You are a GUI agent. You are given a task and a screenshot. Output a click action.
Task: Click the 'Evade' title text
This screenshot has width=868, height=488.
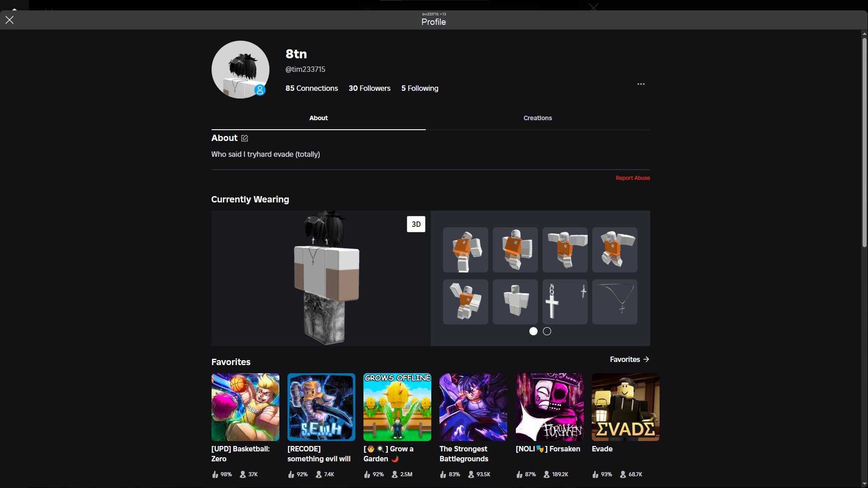coord(602,449)
